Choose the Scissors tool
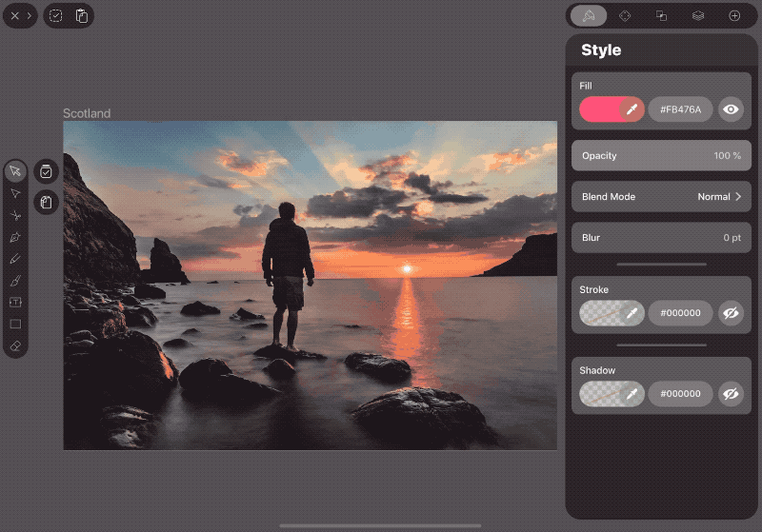The width and height of the screenshot is (762, 532). tap(15, 215)
